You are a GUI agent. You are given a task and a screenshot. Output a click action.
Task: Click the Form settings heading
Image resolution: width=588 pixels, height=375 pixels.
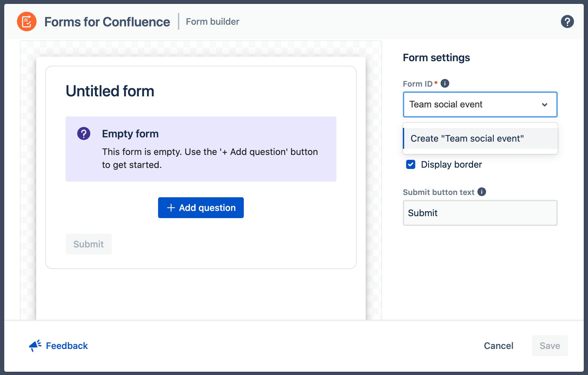pos(436,58)
